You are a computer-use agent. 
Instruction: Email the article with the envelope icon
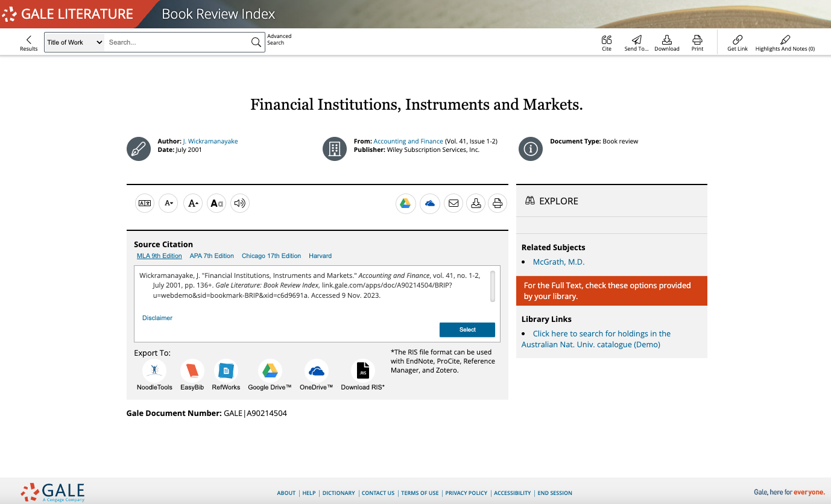coord(453,203)
